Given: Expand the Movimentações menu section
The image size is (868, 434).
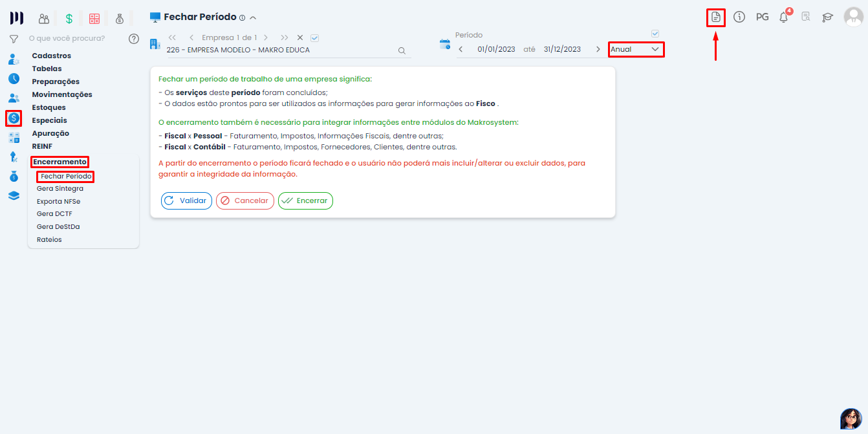Looking at the screenshot, I should 62,94.
